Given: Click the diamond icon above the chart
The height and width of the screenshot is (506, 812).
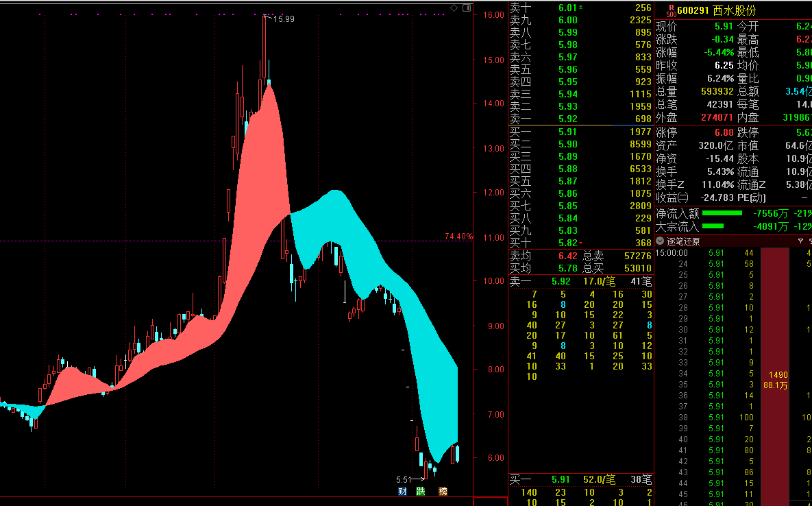Looking at the screenshot, I should [454, 8].
